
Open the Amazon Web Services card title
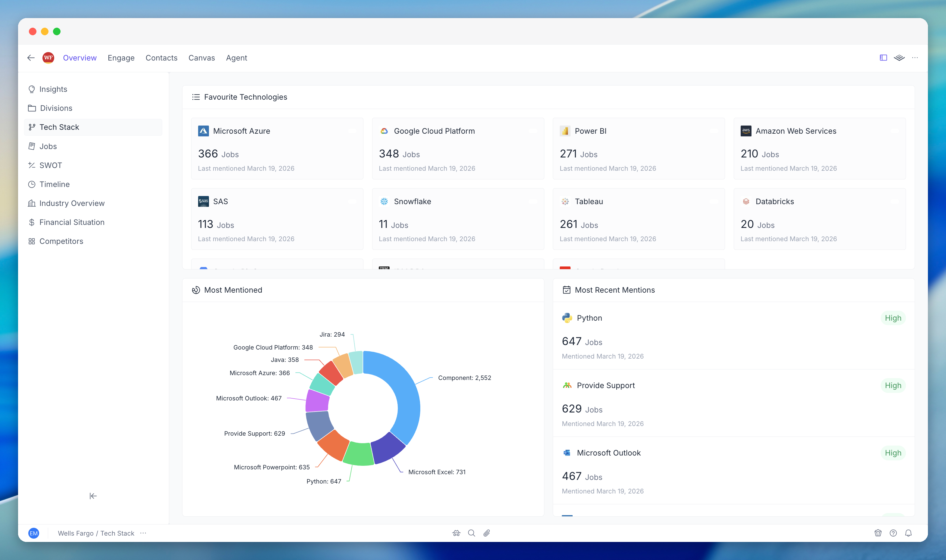[796, 131]
